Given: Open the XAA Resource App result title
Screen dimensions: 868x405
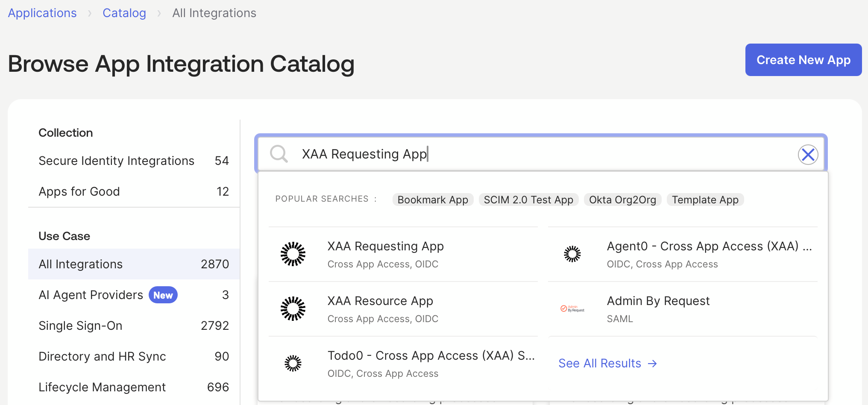Looking at the screenshot, I should (380, 301).
